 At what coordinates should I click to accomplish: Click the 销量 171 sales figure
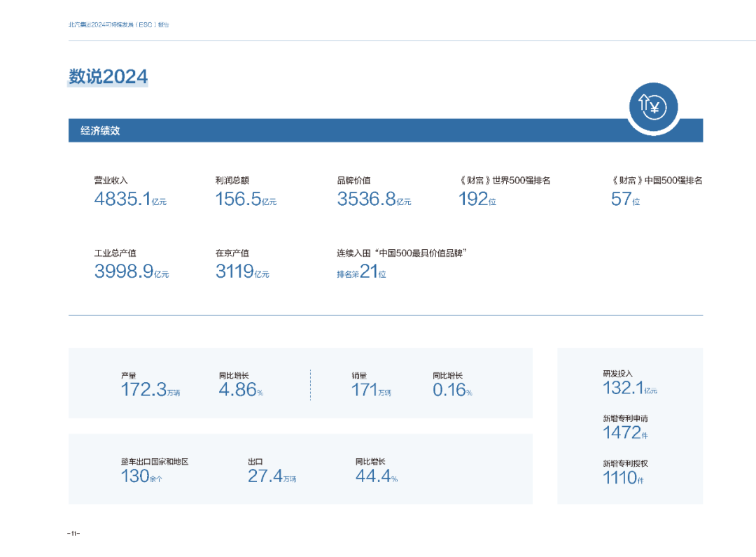(x=371, y=389)
